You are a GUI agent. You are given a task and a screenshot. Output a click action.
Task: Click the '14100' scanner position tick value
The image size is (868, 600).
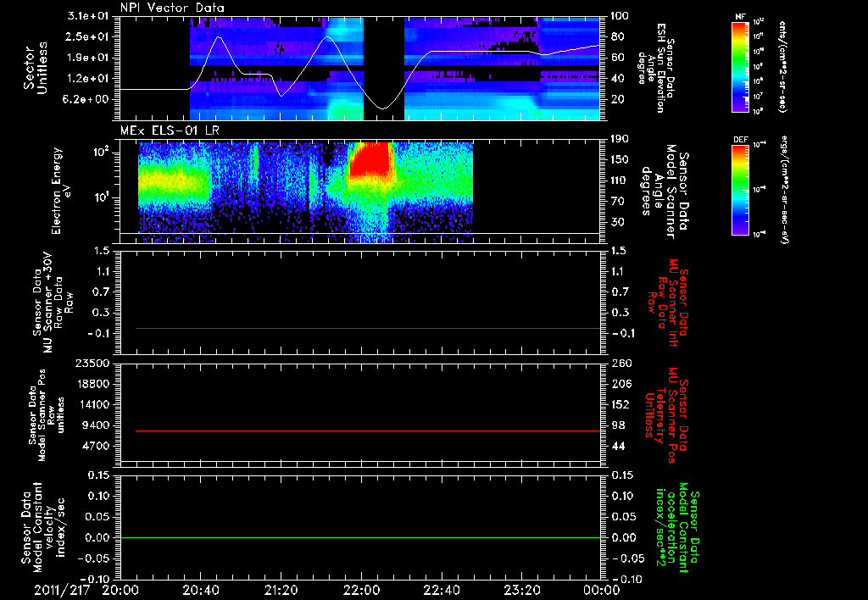coord(93,404)
